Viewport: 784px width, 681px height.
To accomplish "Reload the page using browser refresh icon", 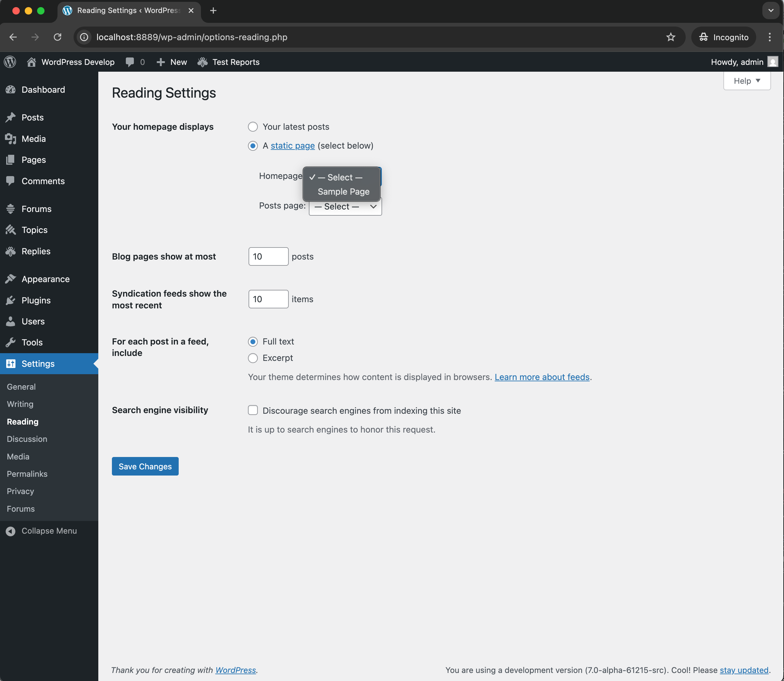I will click(58, 37).
